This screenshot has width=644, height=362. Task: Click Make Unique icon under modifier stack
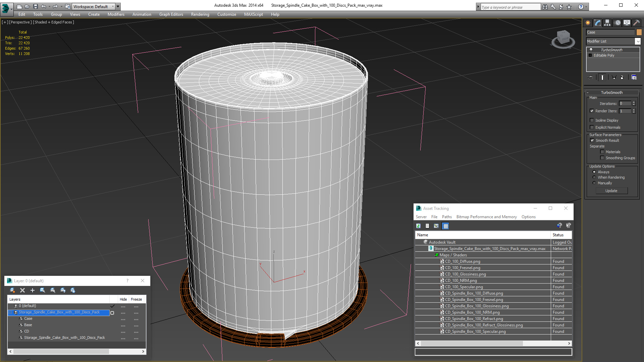click(614, 77)
